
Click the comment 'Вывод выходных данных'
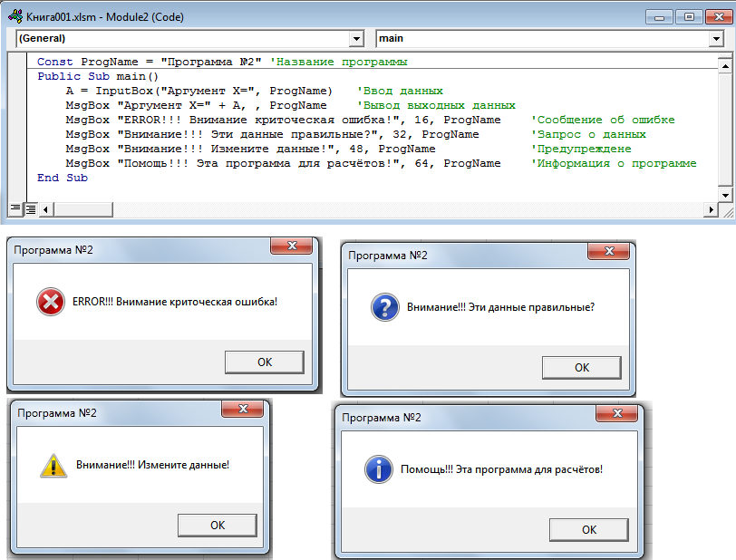(436, 105)
